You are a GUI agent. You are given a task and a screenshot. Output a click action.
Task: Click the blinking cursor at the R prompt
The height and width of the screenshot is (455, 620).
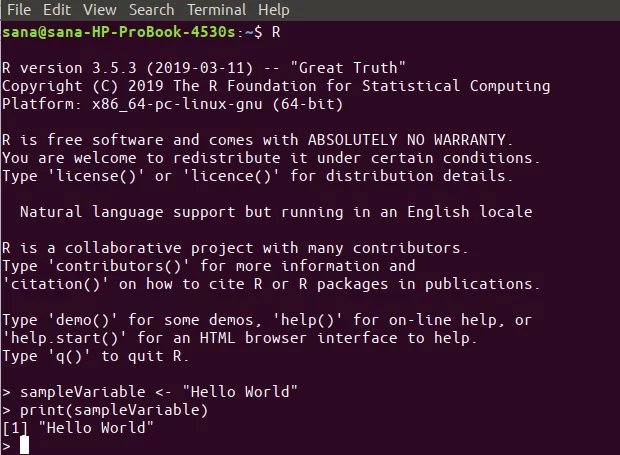coord(25,445)
